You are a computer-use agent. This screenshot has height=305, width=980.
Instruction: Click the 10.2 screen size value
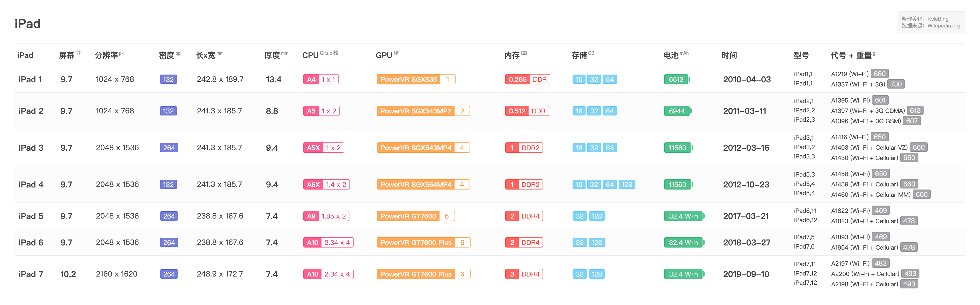point(68,274)
